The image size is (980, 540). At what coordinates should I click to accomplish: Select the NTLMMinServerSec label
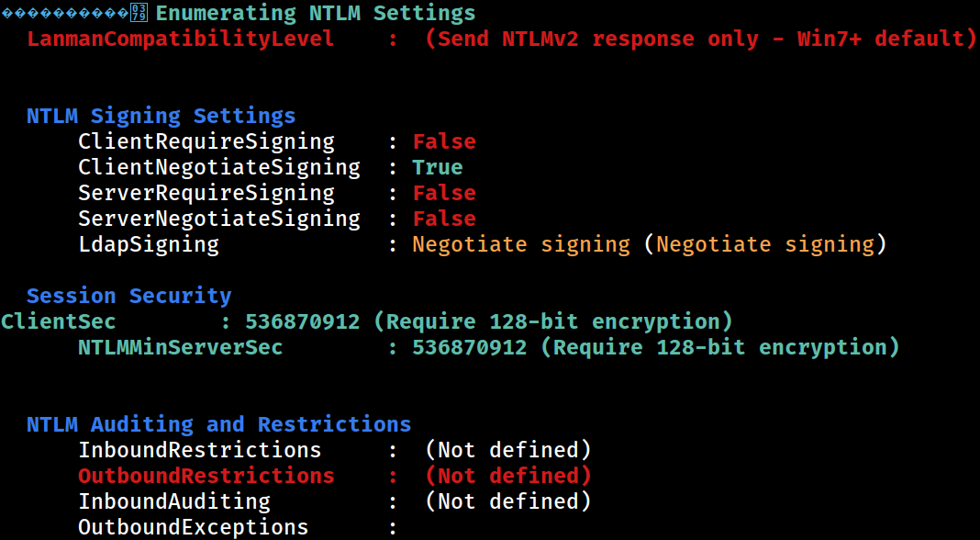[x=181, y=346]
